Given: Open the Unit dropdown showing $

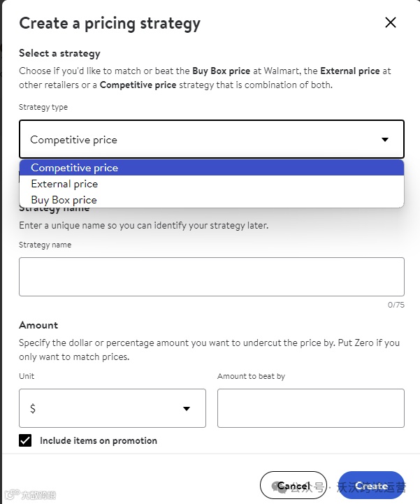Looking at the screenshot, I should pos(112,408).
